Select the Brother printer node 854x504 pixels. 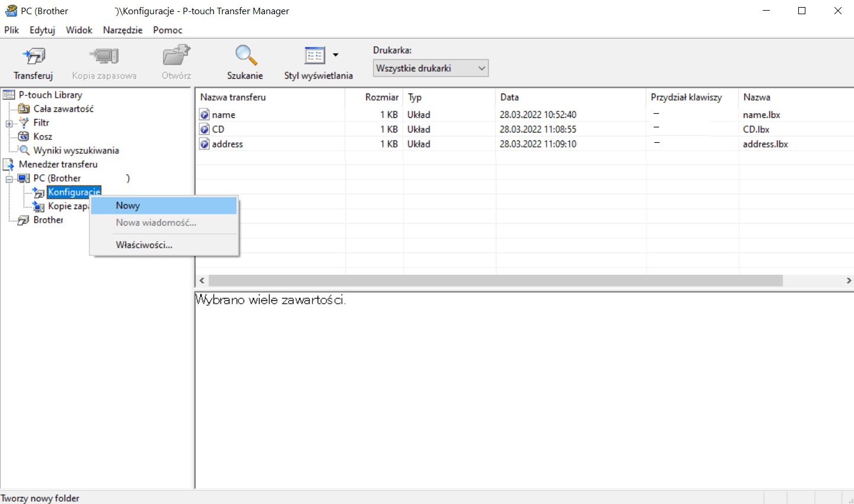48,220
